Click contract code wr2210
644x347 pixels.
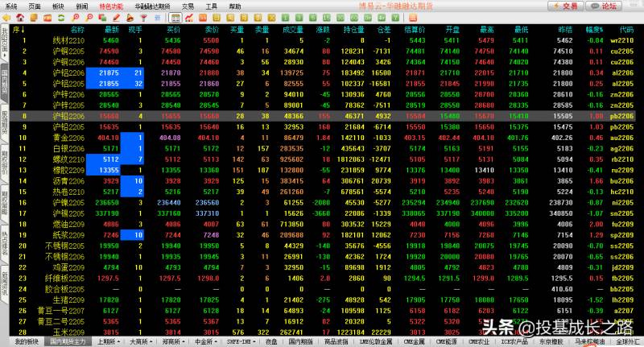(621, 40)
